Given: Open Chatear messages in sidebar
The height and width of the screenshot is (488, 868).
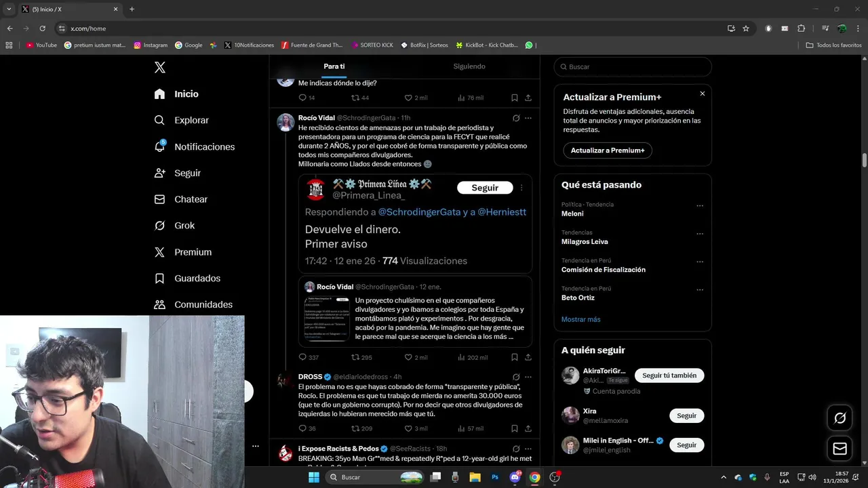Looking at the screenshot, I should [x=180, y=199].
